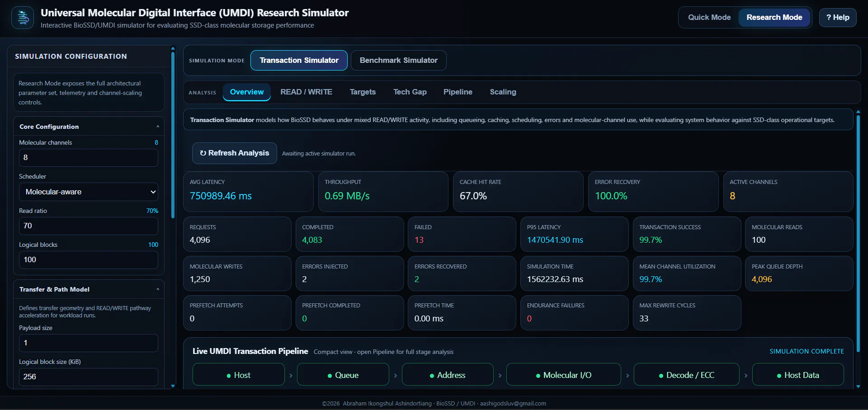The width and height of the screenshot is (868, 410).
Task: Click the aashigodsluv@gmail.com footer email
Action: pyautogui.click(x=513, y=404)
